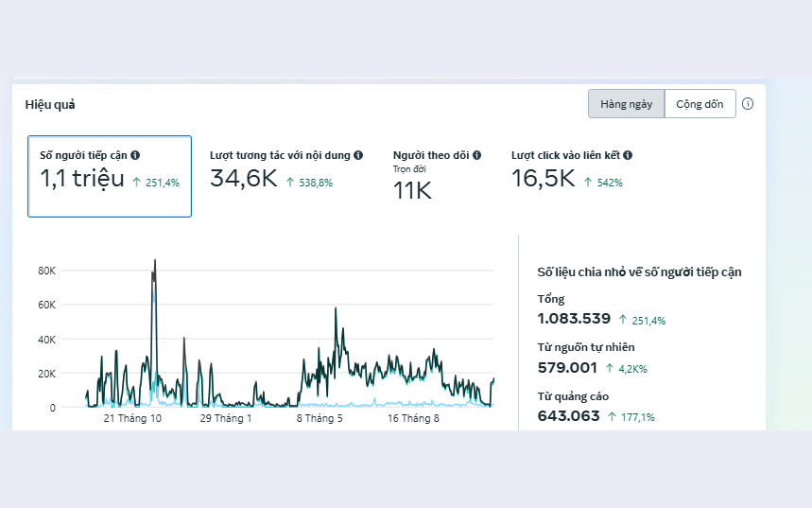Click the 4,2K% organic increase indicator

pyautogui.click(x=627, y=369)
